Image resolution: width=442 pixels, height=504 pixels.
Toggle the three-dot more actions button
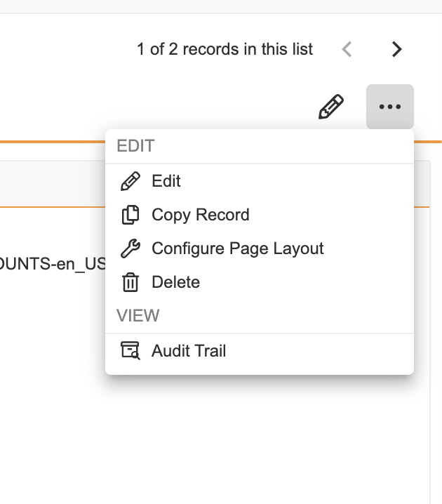pos(389,107)
